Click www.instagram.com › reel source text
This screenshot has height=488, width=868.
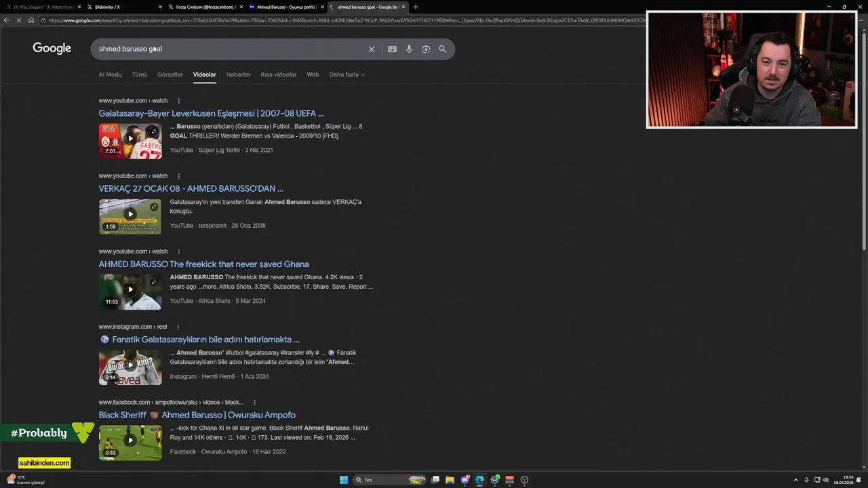click(x=132, y=327)
